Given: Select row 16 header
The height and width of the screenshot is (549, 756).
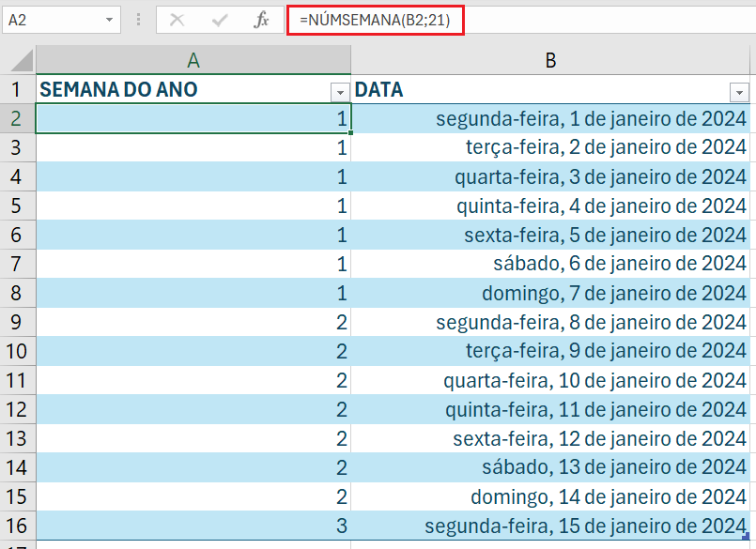Looking at the screenshot, I should tap(17, 526).
